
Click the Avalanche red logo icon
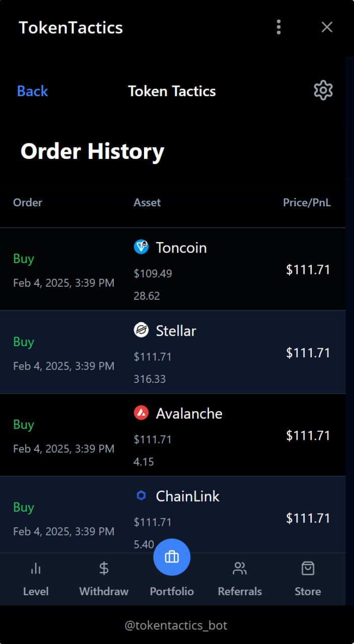click(x=141, y=413)
